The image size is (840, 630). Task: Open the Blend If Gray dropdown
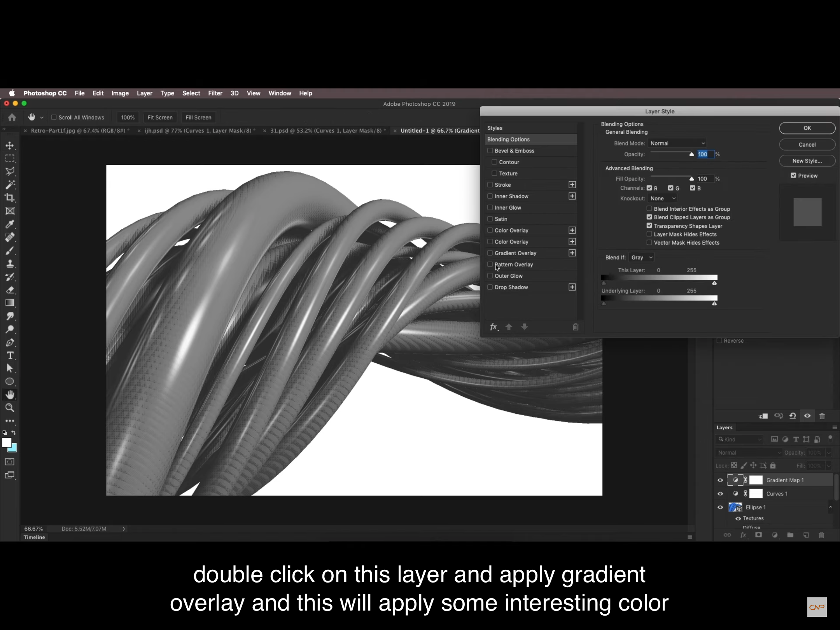640,257
